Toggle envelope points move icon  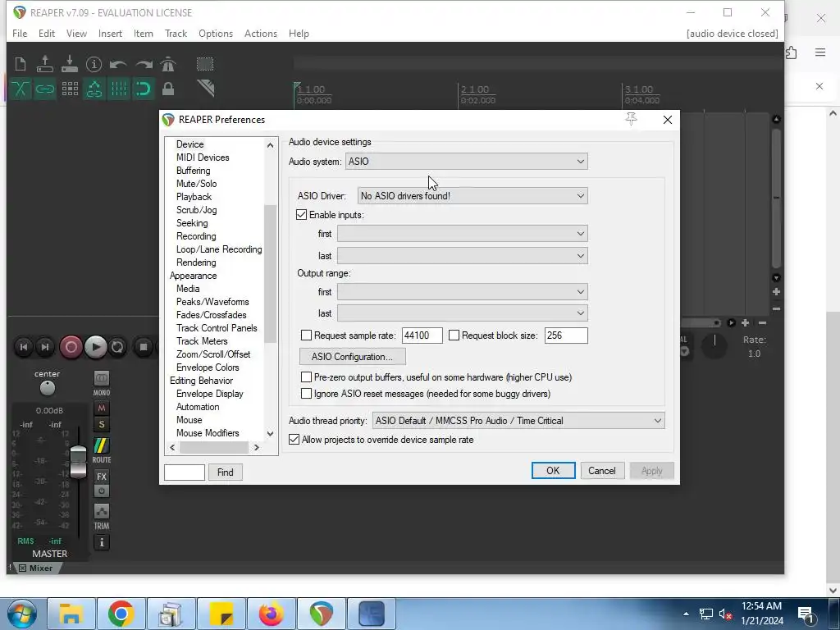click(x=94, y=89)
